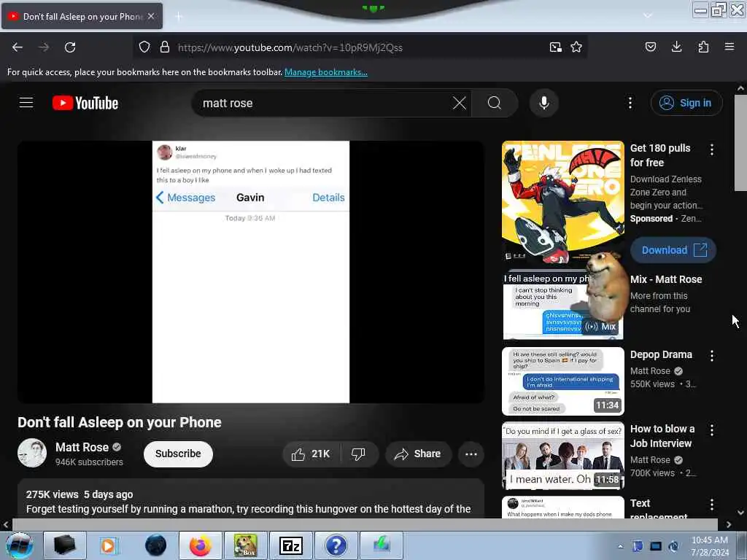This screenshot has height=560, width=747.
Task: Start voice search with the microphone icon
Action: point(543,103)
